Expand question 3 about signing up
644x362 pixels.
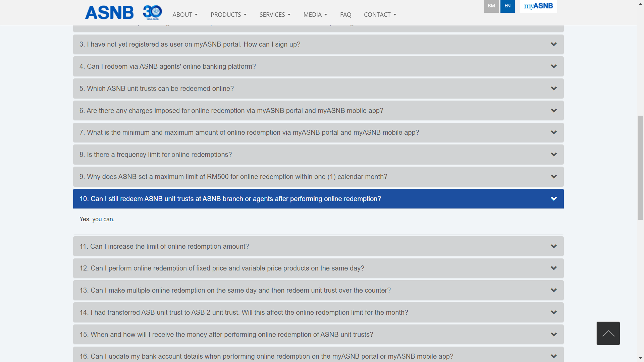pos(318,44)
